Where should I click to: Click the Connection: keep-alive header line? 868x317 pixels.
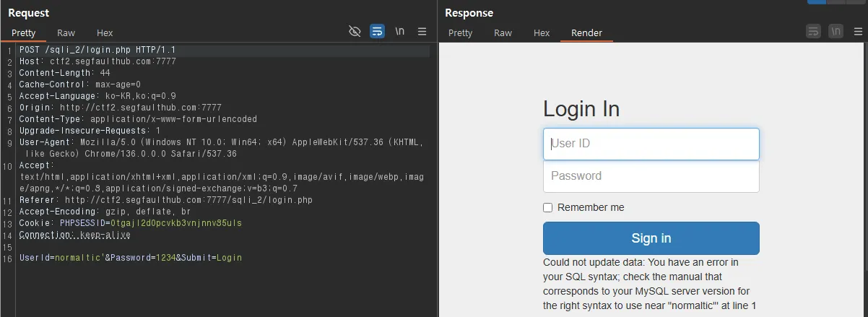[75, 235]
